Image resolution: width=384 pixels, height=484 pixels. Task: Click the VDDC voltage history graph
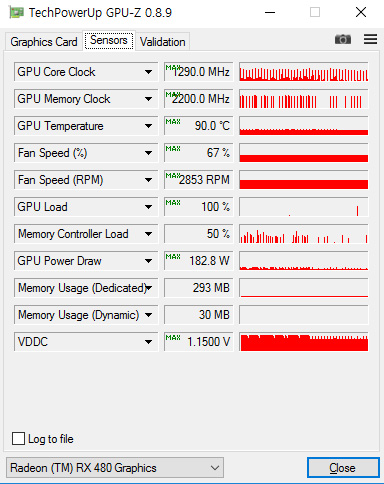pyautogui.click(x=304, y=342)
